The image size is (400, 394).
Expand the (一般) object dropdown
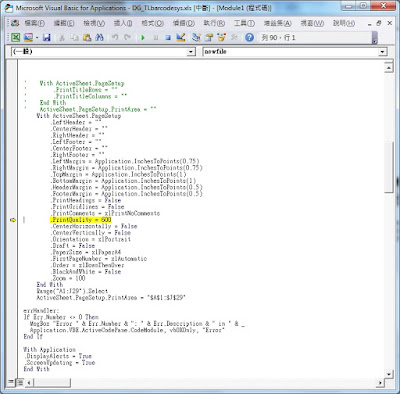tap(191, 52)
